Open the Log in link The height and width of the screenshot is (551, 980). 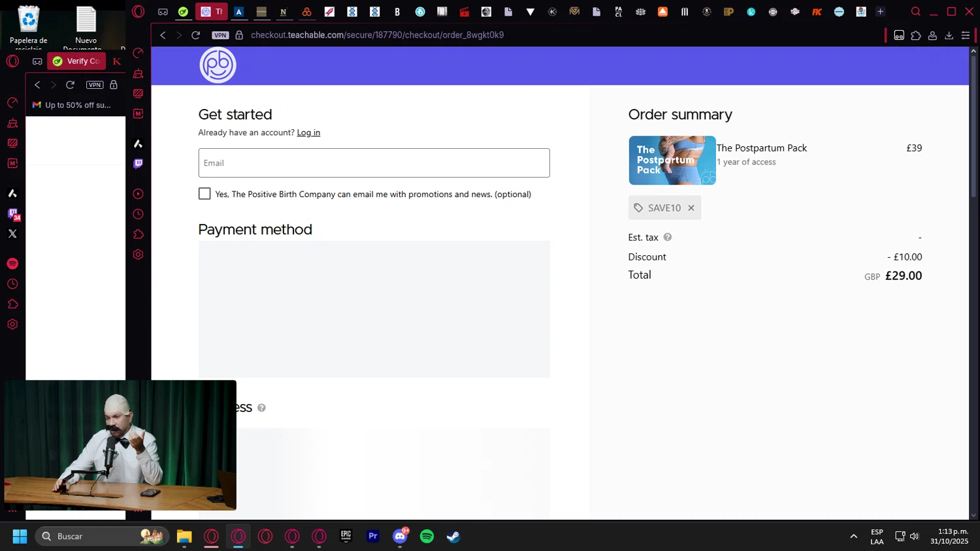pyautogui.click(x=308, y=133)
